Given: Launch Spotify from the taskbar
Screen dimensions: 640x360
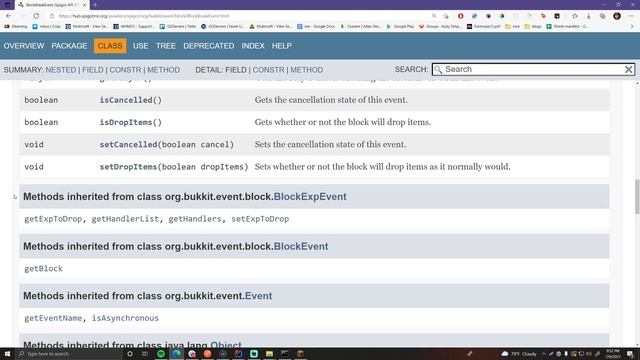Looking at the screenshot, I should [161, 353].
